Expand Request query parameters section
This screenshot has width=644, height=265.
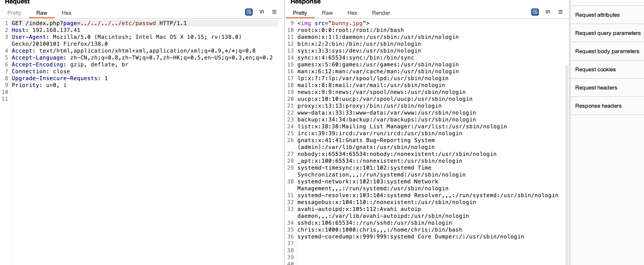[x=607, y=33]
